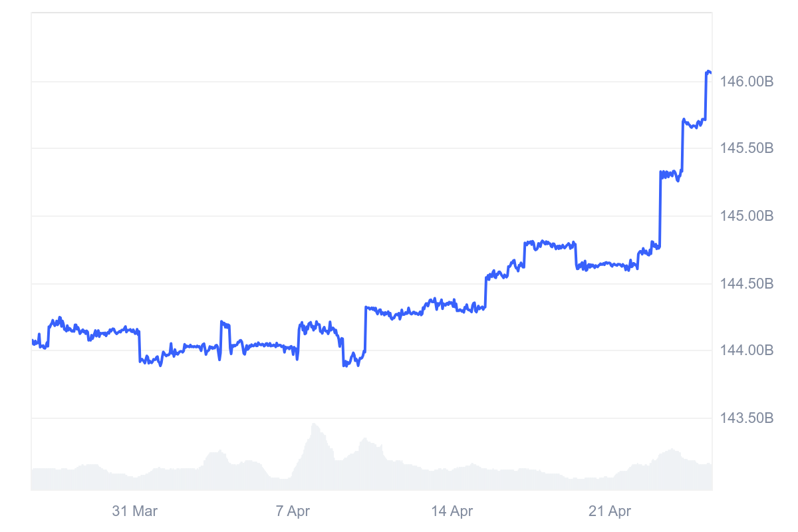This screenshot has height=532, width=798.
Task: Click the blue line plateau just above 145.50B
Action: click(694, 124)
